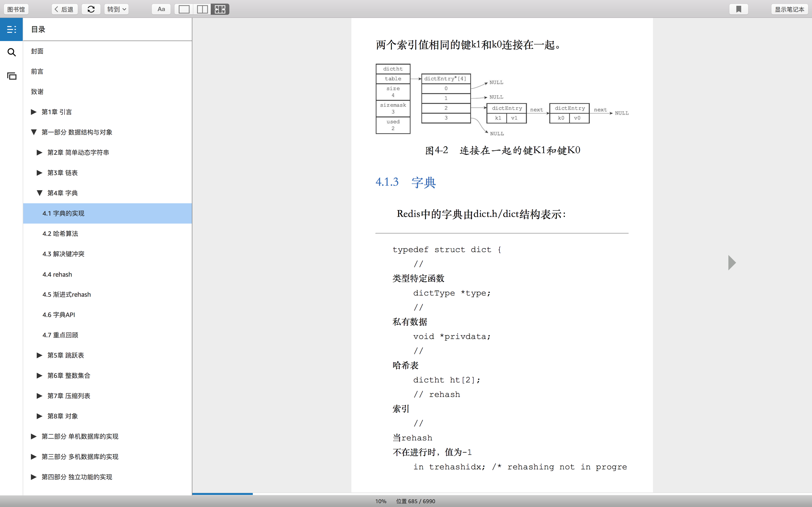Image resolution: width=812 pixels, height=507 pixels.
Task: Switch to two-column page layout
Action: [202, 9]
